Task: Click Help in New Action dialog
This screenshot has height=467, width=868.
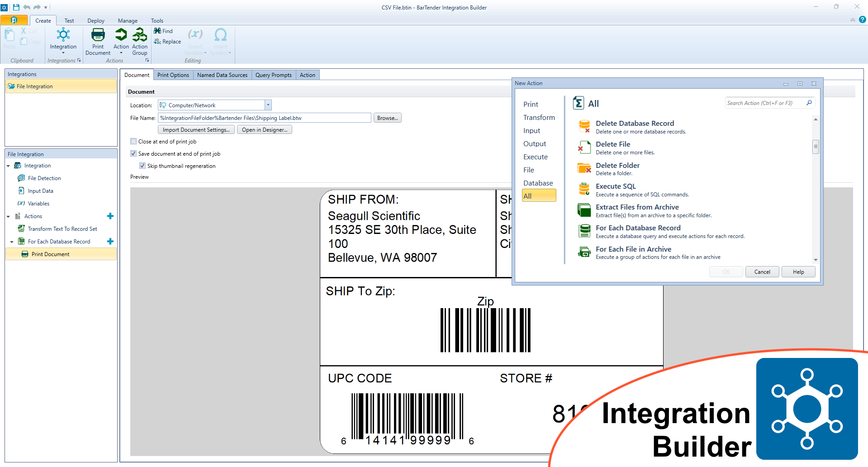Action: pos(798,272)
